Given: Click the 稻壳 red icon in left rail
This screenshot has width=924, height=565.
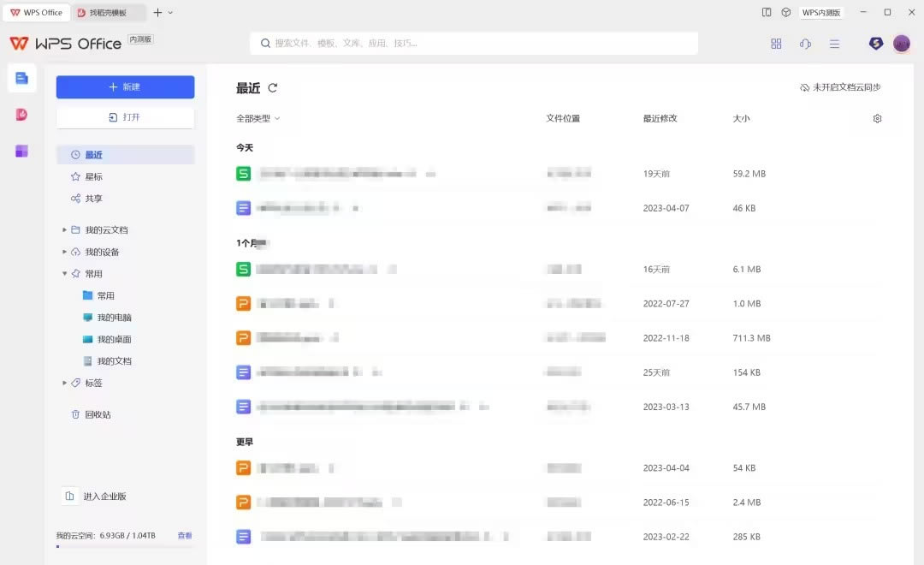Looking at the screenshot, I should tap(22, 115).
